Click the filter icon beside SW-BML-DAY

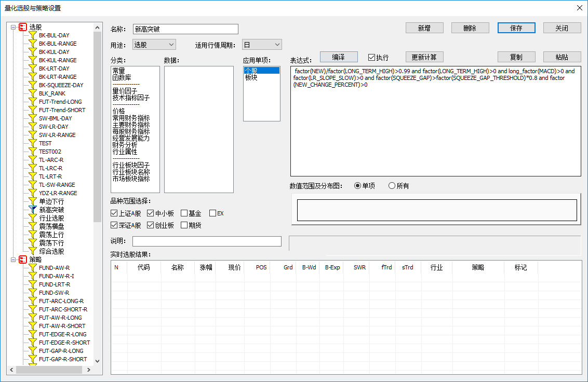(33, 118)
